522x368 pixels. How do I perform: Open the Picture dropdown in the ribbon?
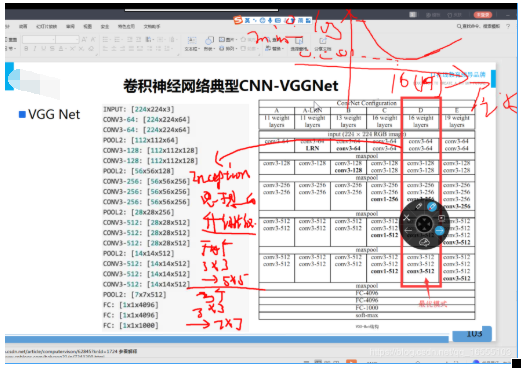pos(228,40)
